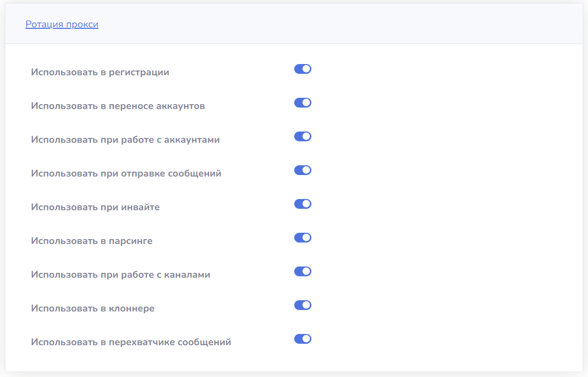Disable Использовать в переносе аккаунтов switch
Image resolution: width=588 pixels, height=377 pixels.
point(303,103)
